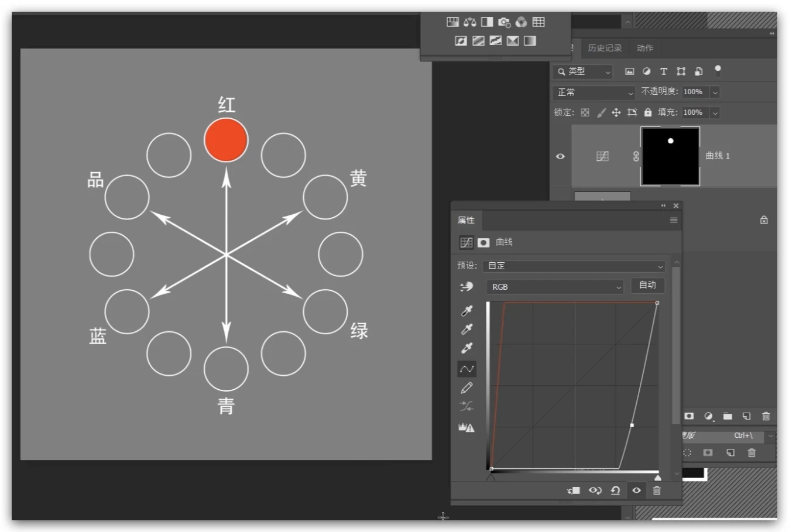
Task: Choose the Channel Mixer adjustment icon
Action: click(x=521, y=22)
